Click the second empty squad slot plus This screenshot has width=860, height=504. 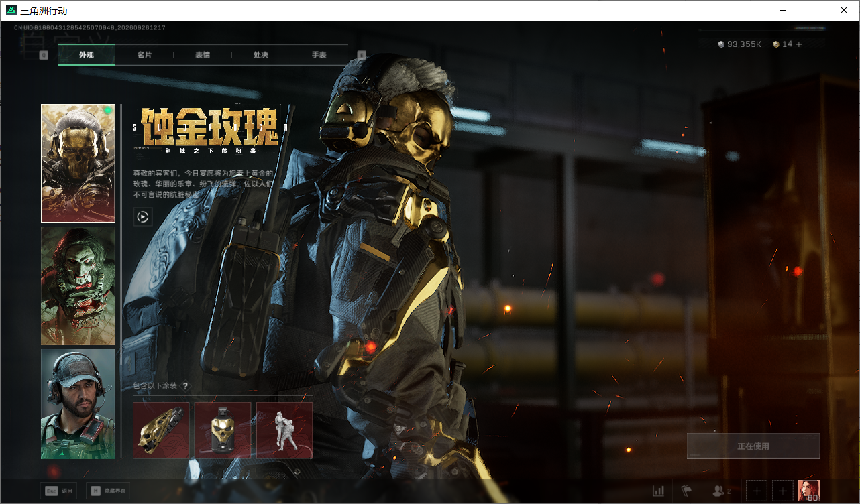783,491
